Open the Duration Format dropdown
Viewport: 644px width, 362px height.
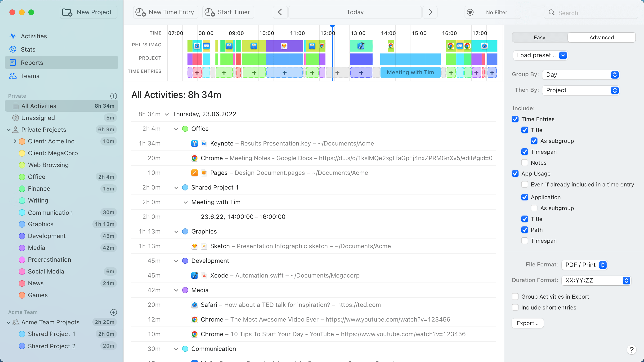[x=596, y=280]
